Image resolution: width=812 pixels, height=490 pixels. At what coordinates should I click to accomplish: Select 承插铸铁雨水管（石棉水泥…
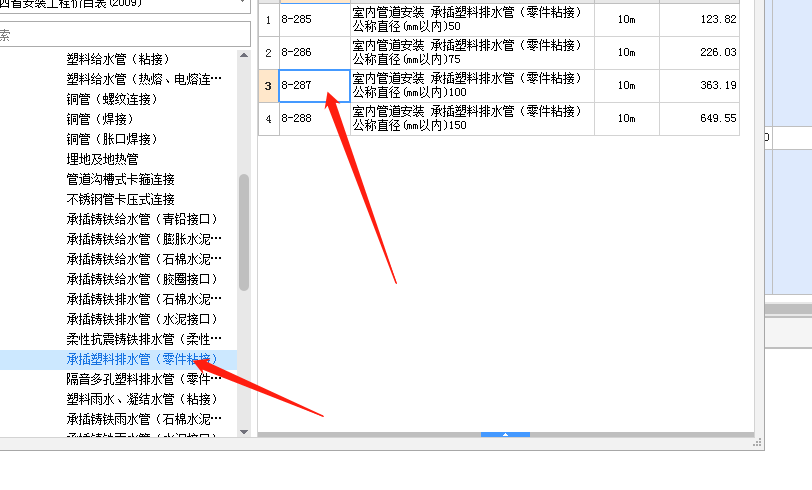coord(144,419)
